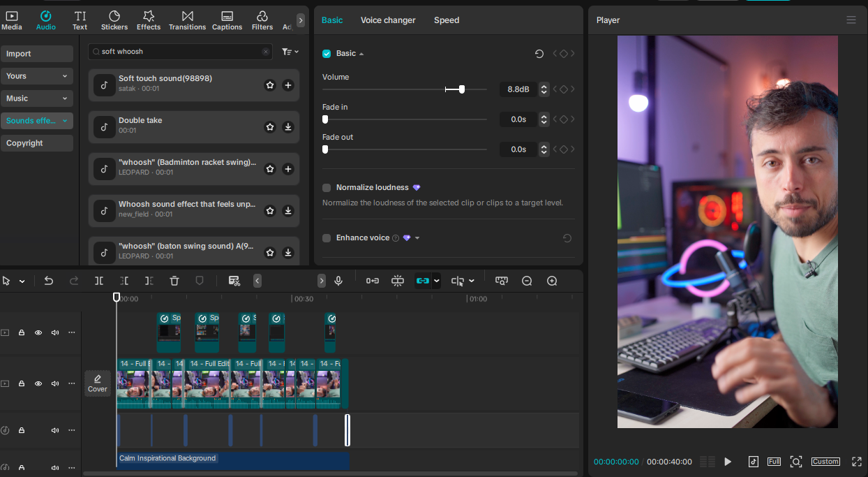Click the Volume slider handle
The height and width of the screenshot is (477, 868).
tap(462, 89)
